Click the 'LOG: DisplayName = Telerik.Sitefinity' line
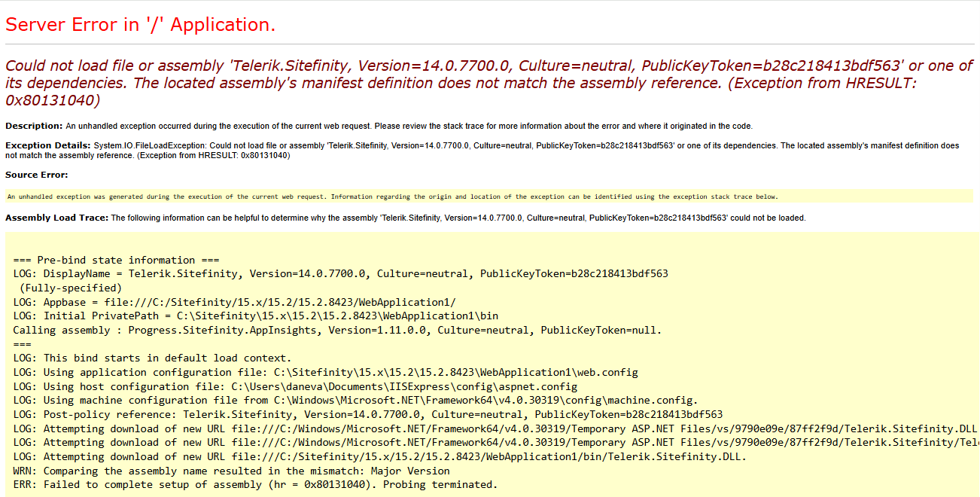 (340, 273)
